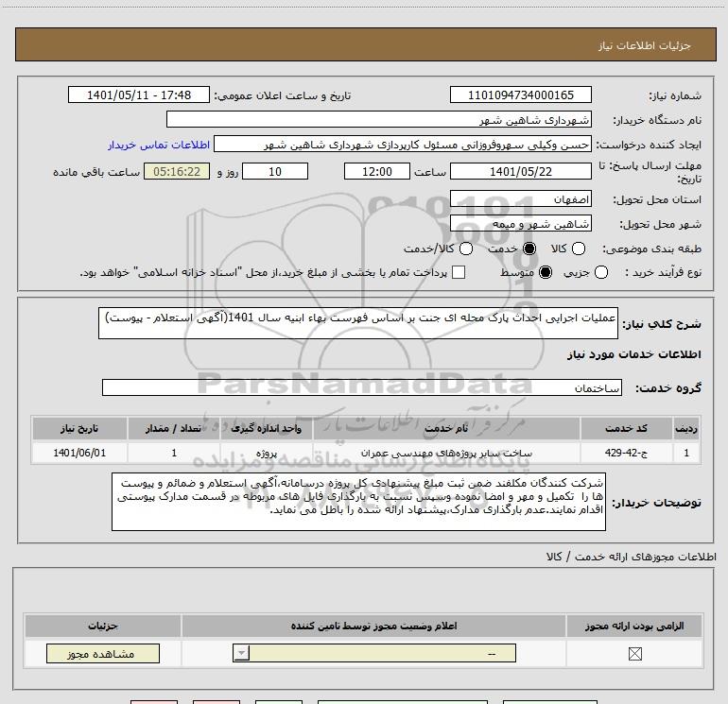The height and width of the screenshot is (704, 728).
Task: Click the الزامی بودن ارائه مجوز header
Action: click(x=634, y=626)
